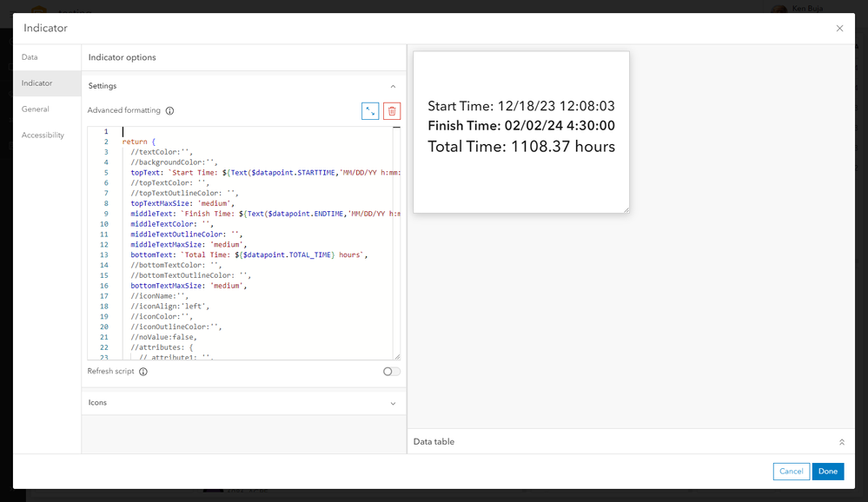The image size is (868, 502).
Task: Select the Indicator tab
Action: pyautogui.click(x=47, y=83)
